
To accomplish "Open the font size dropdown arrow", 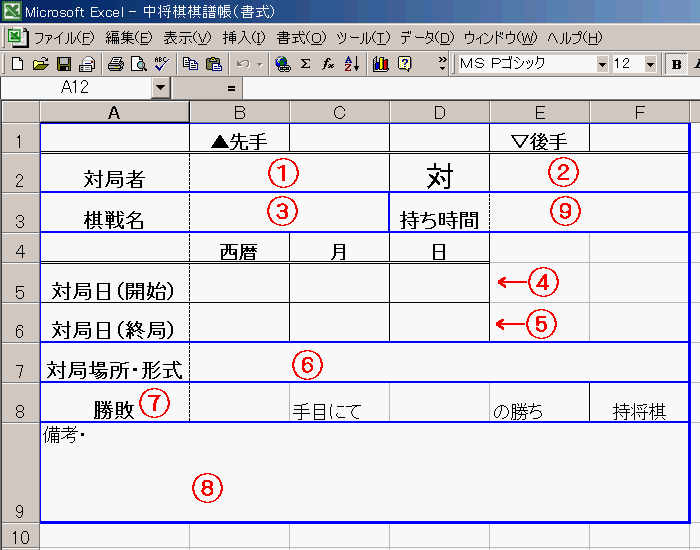I will pos(650,65).
